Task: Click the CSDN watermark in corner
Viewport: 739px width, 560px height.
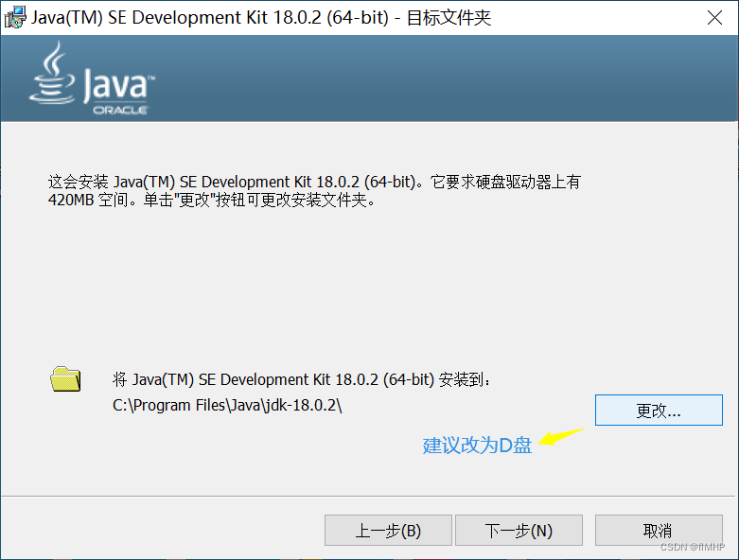Action: (x=692, y=548)
